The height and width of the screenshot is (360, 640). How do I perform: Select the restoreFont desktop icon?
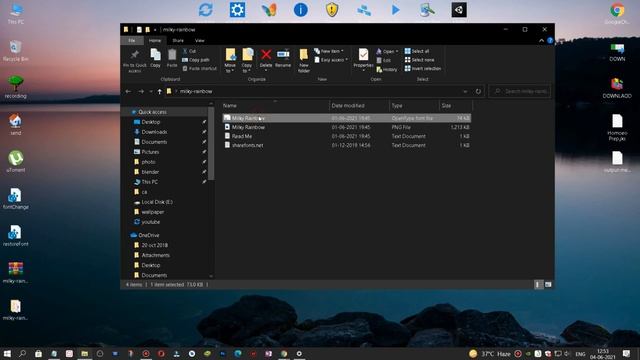[x=16, y=236]
